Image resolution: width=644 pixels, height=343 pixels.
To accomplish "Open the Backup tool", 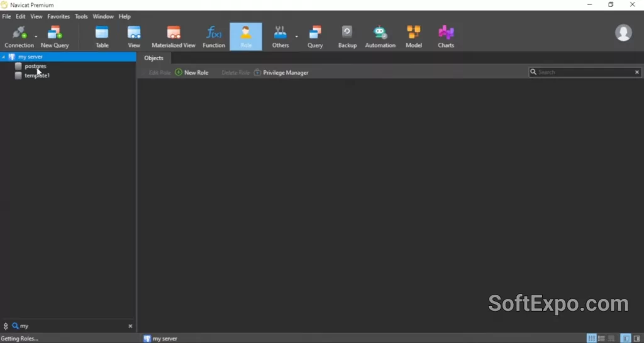I will pyautogui.click(x=347, y=37).
